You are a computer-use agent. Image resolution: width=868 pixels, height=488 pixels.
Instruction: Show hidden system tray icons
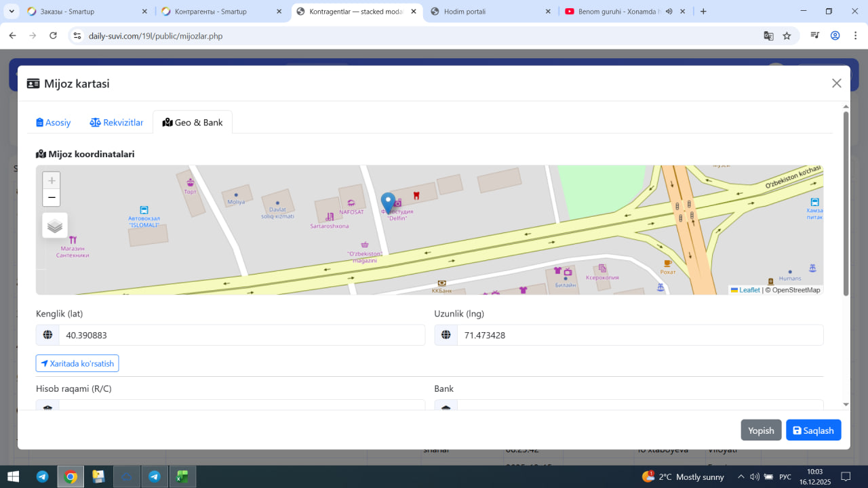coord(741,476)
